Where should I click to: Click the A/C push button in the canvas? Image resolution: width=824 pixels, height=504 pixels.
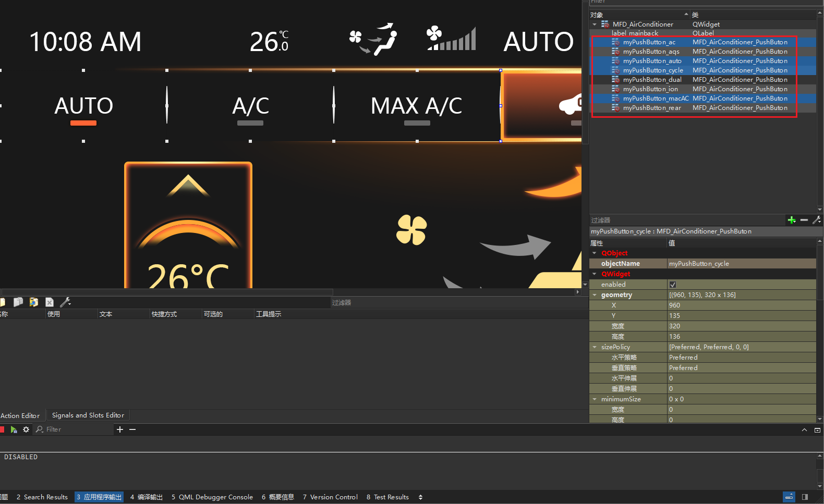[x=250, y=106]
